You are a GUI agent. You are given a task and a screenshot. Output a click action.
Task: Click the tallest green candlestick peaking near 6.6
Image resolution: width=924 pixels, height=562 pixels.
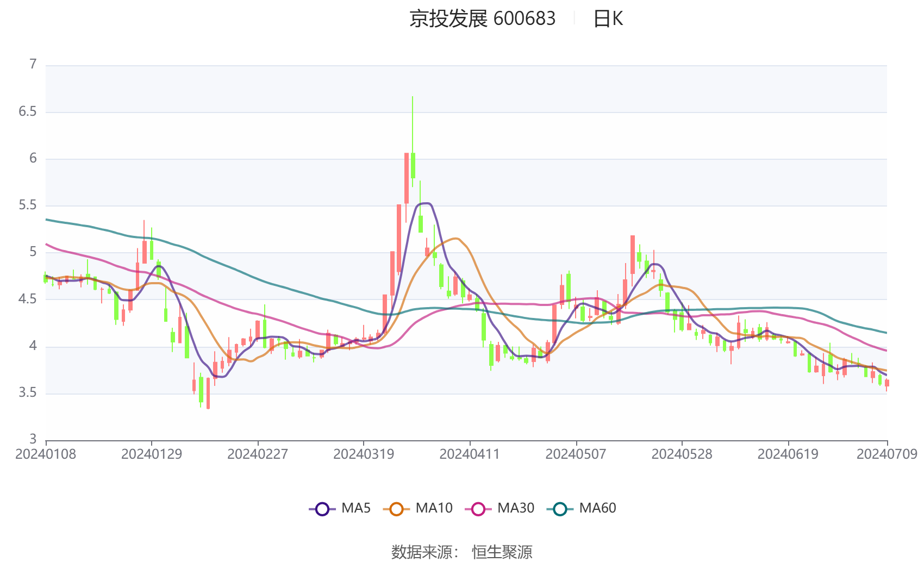413,166
